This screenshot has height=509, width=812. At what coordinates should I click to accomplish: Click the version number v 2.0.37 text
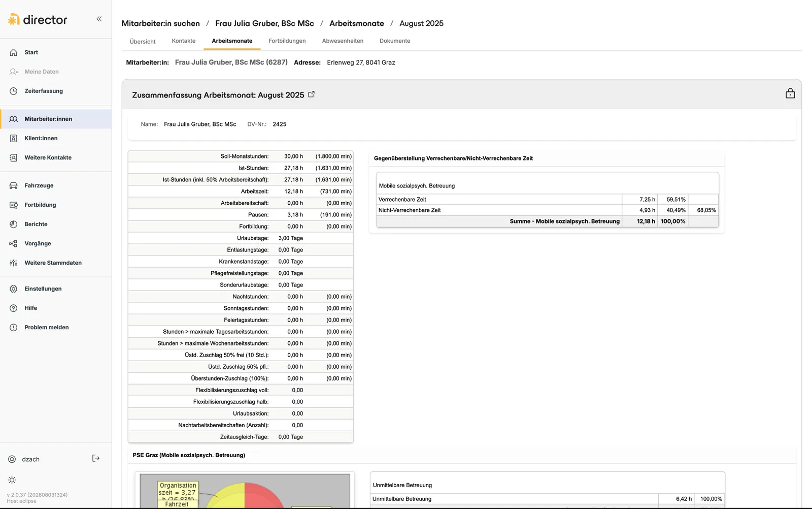37,495
